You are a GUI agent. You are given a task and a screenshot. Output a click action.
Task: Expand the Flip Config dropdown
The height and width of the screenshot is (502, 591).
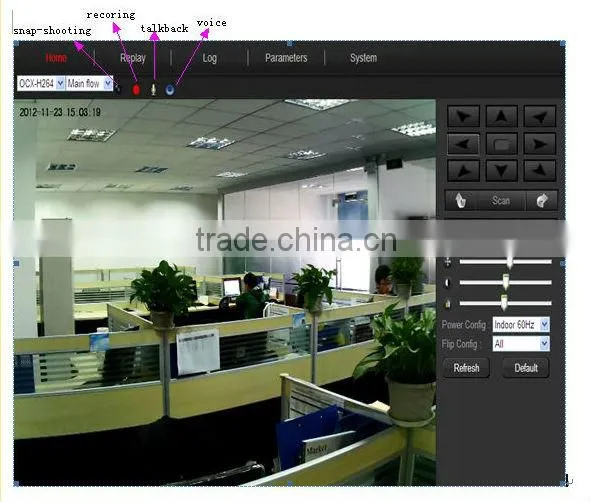pos(521,344)
